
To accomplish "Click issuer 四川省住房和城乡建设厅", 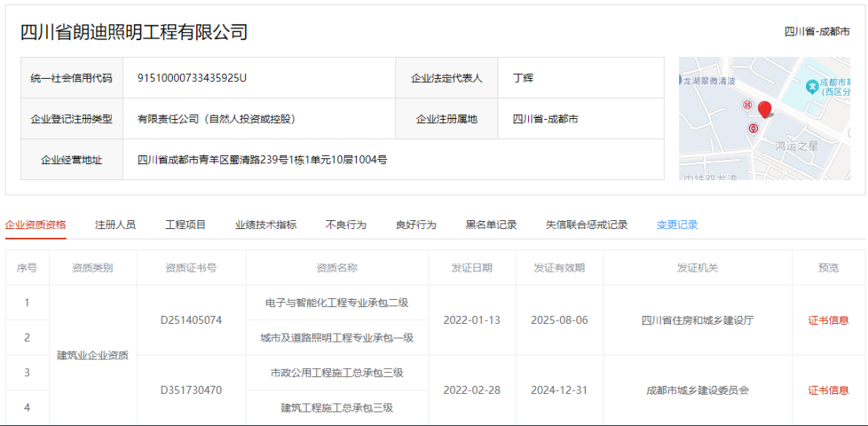I will pos(698,320).
